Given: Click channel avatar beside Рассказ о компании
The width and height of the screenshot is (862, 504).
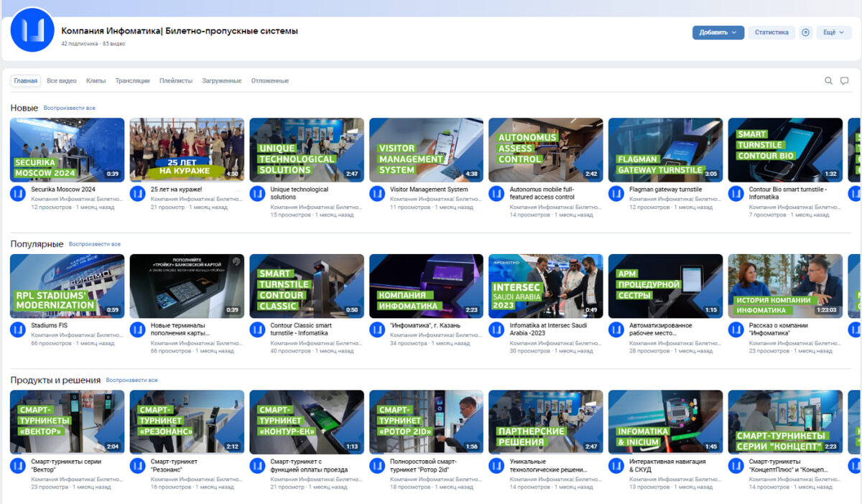Looking at the screenshot, I should 736,330.
